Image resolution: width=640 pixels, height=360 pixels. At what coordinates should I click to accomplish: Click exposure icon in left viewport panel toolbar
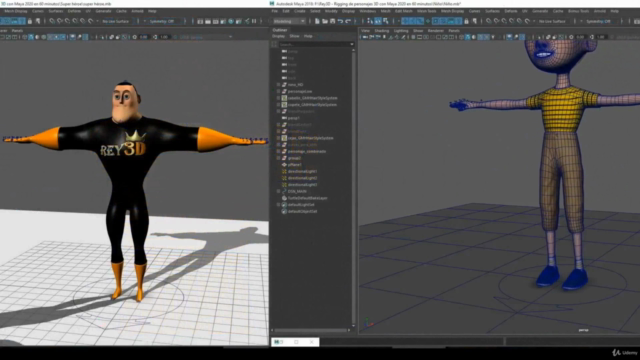click(135, 37)
